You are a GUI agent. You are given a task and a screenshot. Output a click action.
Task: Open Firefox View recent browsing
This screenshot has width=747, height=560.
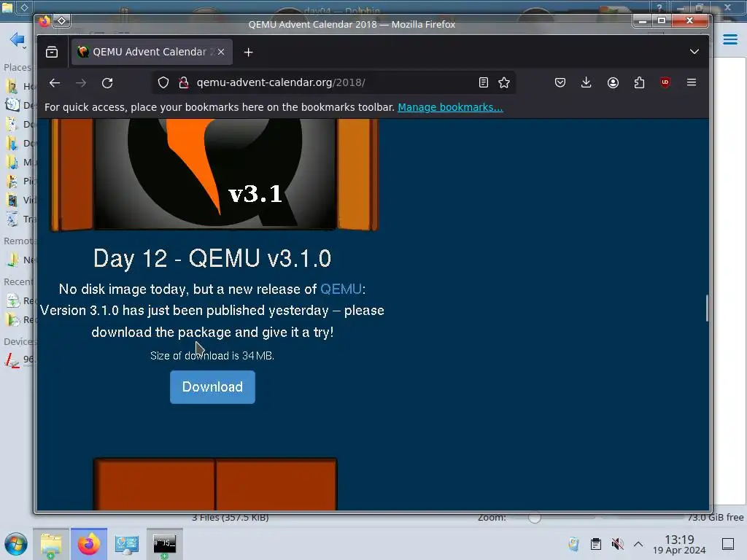(x=52, y=52)
